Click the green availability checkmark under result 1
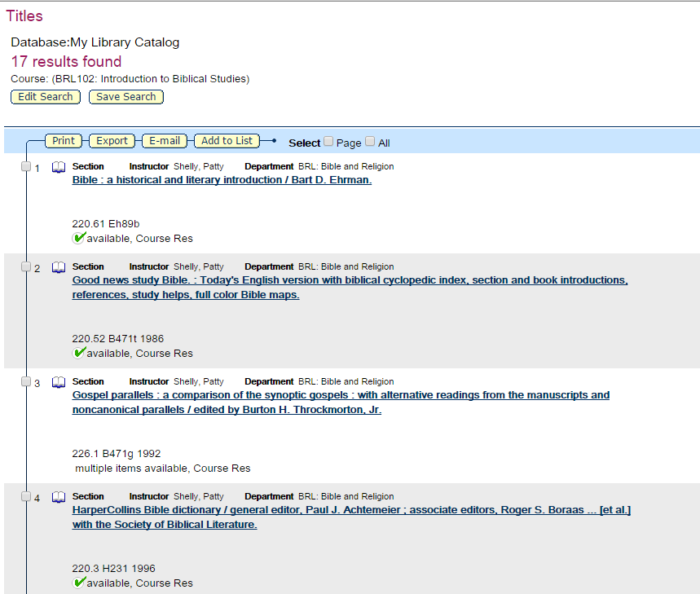700x594 pixels. point(79,238)
